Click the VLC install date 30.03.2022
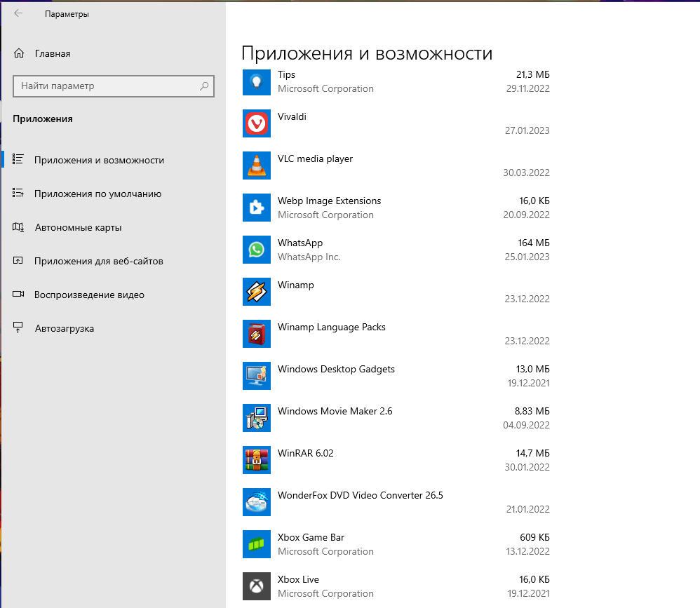Screen dimensions: 700x608 [526, 173]
